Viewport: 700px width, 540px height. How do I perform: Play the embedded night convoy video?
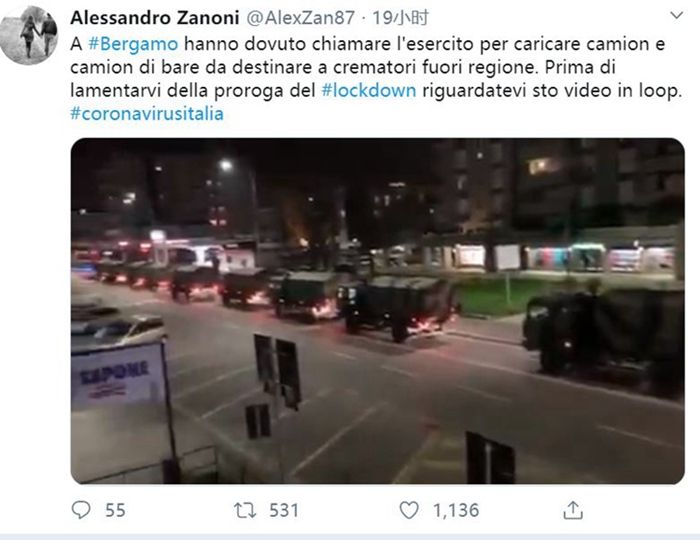(378, 311)
